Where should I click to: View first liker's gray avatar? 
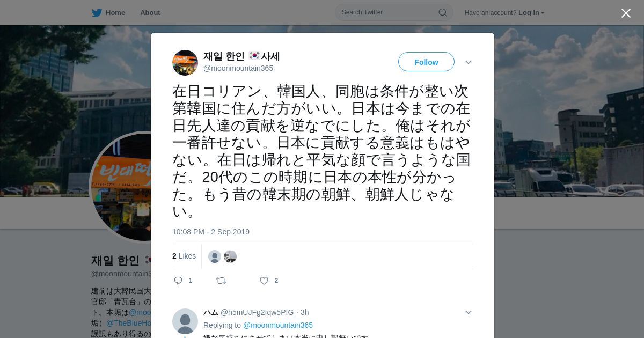coord(215,256)
